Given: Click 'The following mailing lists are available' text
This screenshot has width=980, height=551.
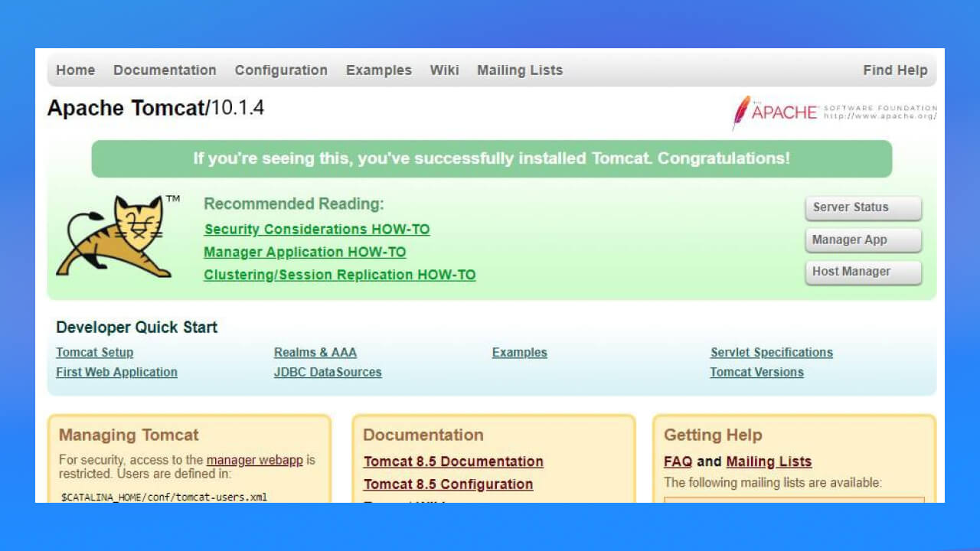Looking at the screenshot, I should [x=773, y=483].
